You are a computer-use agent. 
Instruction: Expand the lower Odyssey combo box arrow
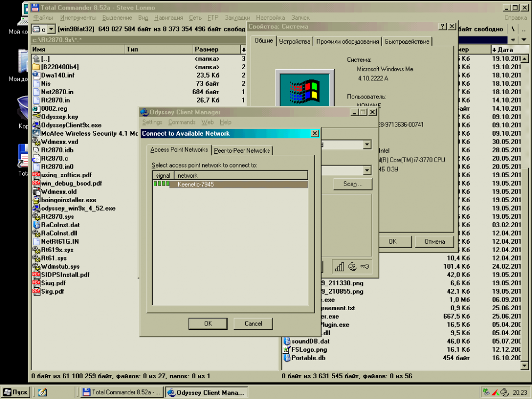point(367,170)
